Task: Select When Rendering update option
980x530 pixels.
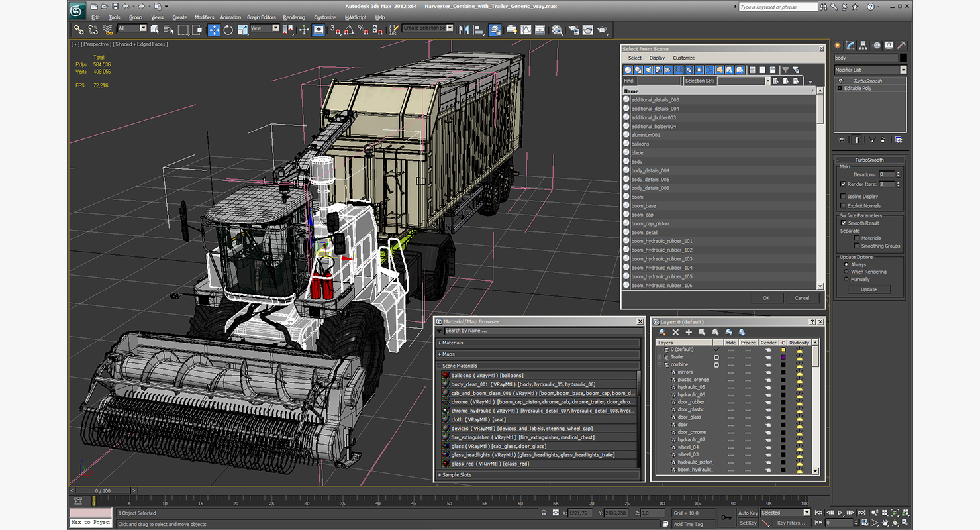Action: [846, 272]
